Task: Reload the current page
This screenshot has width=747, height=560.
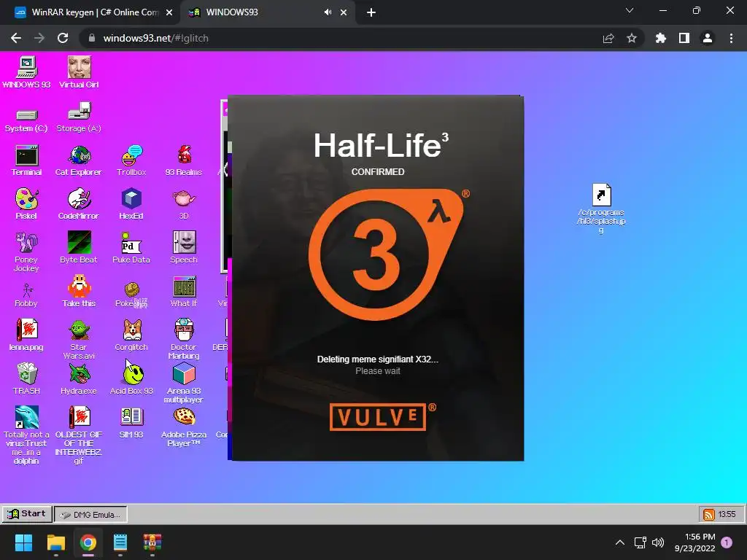Action: 63,38
